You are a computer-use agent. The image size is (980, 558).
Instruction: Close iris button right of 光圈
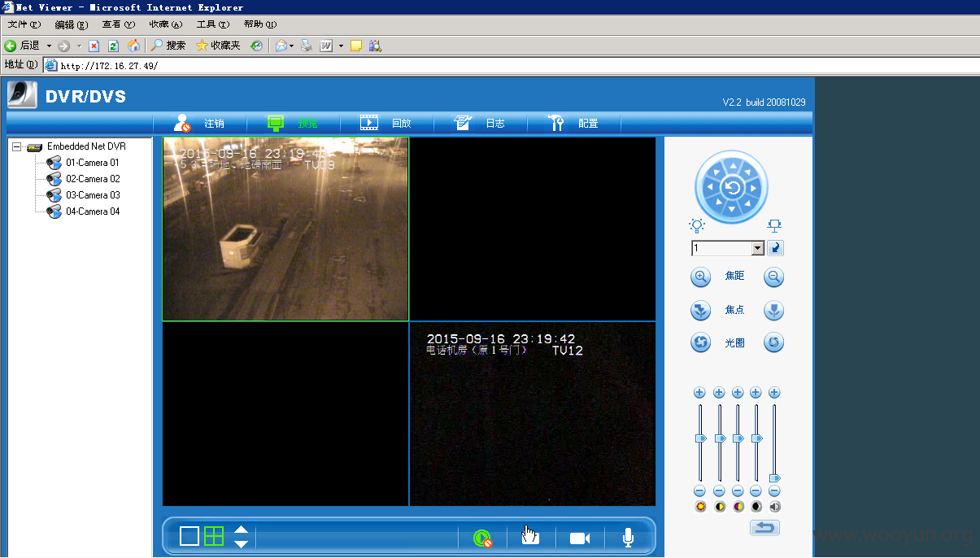pos(773,343)
